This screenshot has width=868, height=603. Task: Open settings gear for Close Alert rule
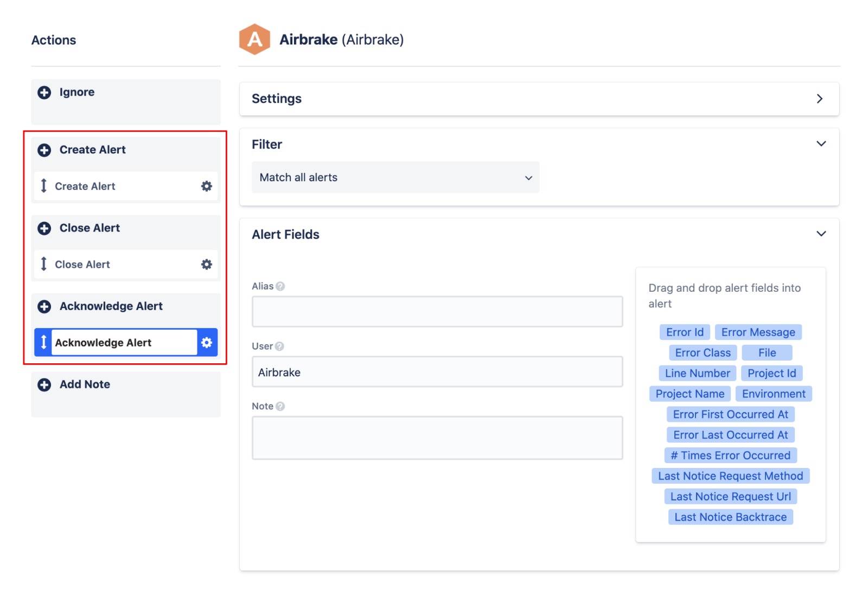point(207,264)
